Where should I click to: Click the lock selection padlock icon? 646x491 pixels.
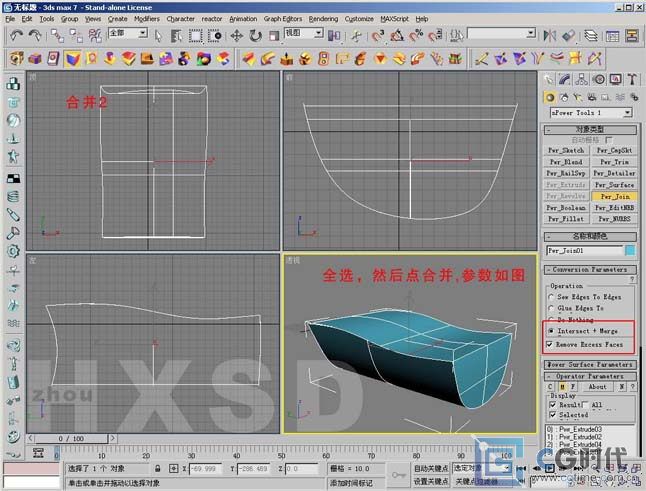point(157,468)
